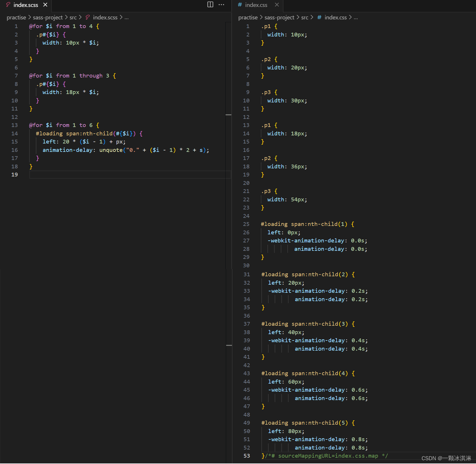Screen dimensions: 476x464
Task: Expand the '...' breadcrumb in left editor
Action: click(x=126, y=17)
